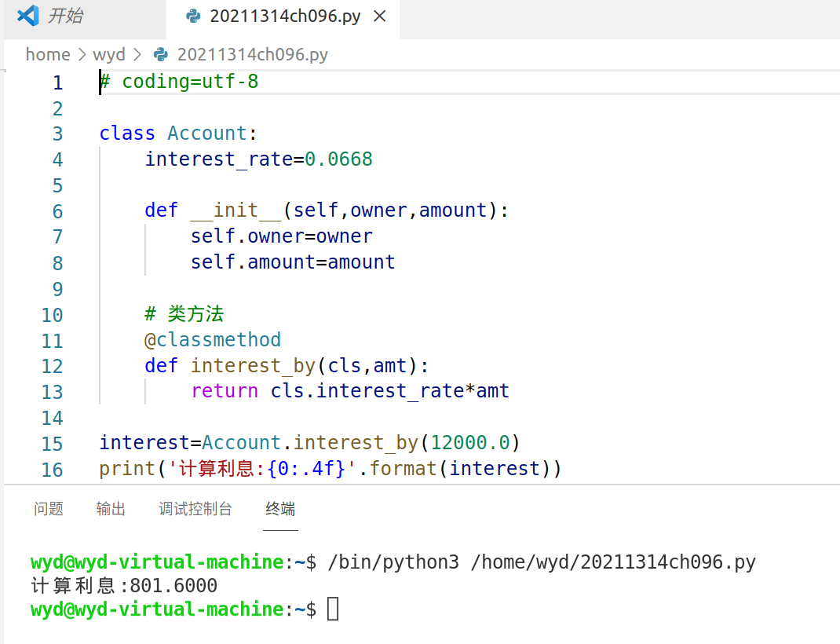
Task: Click line number 6 in the gutter
Action: (x=58, y=211)
